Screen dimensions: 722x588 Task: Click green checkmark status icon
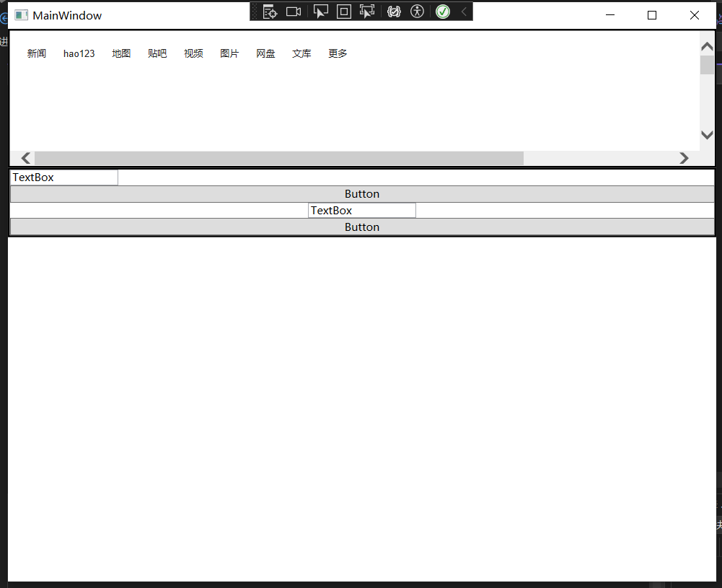point(443,12)
